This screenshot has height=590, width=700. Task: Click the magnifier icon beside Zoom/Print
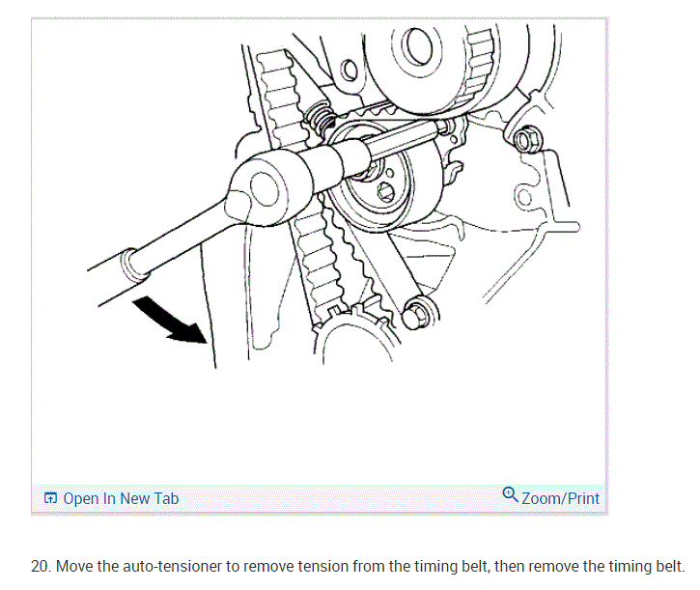[510, 494]
